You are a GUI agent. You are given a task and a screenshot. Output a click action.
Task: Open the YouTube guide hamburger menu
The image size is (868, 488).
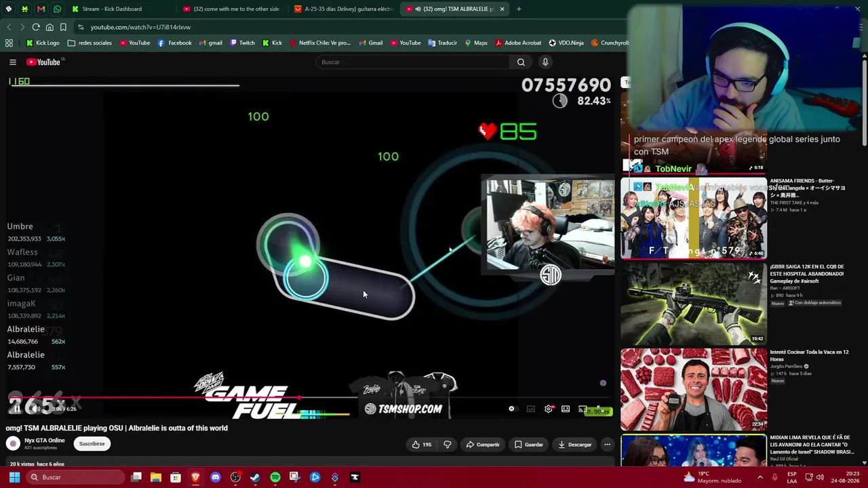click(13, 62)
